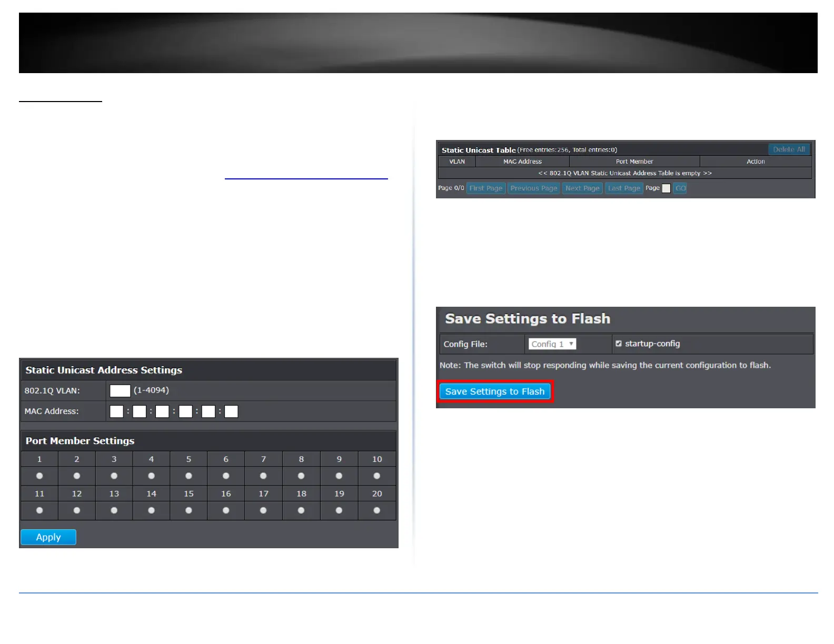Click 'Static Unicast Address Settings' heading
This screenshot has width=834, height=644.
click(x=104, y=370)
